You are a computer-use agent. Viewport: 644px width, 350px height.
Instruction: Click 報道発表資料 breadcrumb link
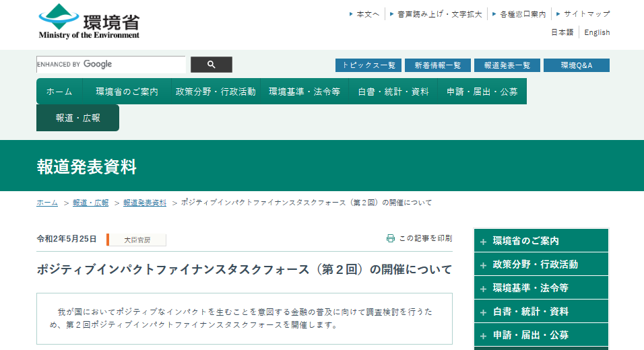point(145,203)
